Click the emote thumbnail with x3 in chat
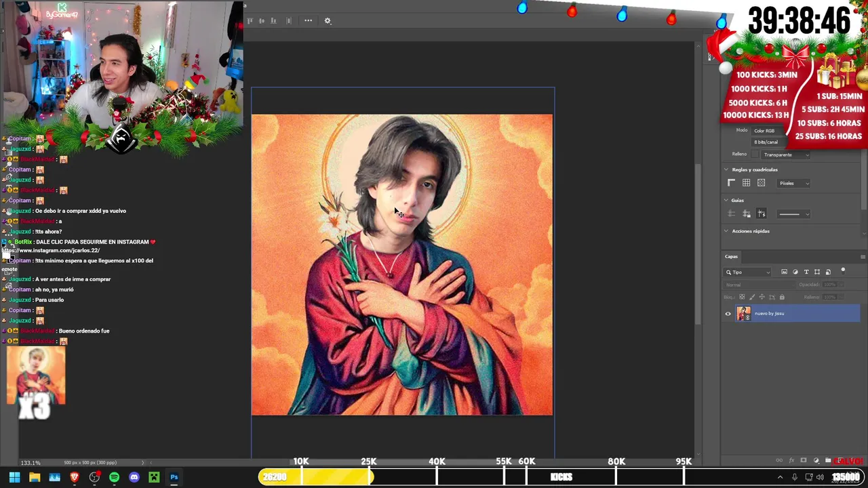 [x=36, y=376]
